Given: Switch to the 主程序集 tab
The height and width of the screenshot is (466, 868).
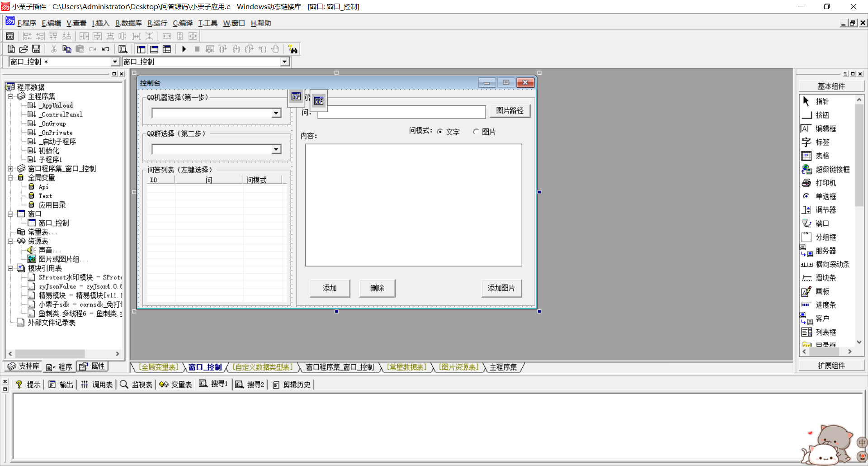Looking at the screenshot, I should [x=503, y=367].
